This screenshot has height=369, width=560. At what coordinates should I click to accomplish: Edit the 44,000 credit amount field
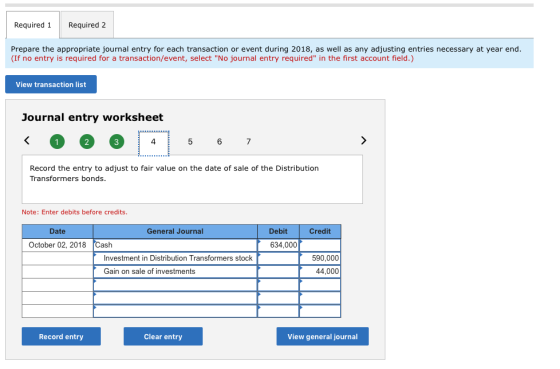pyautogui.click(x=320, y=271)
